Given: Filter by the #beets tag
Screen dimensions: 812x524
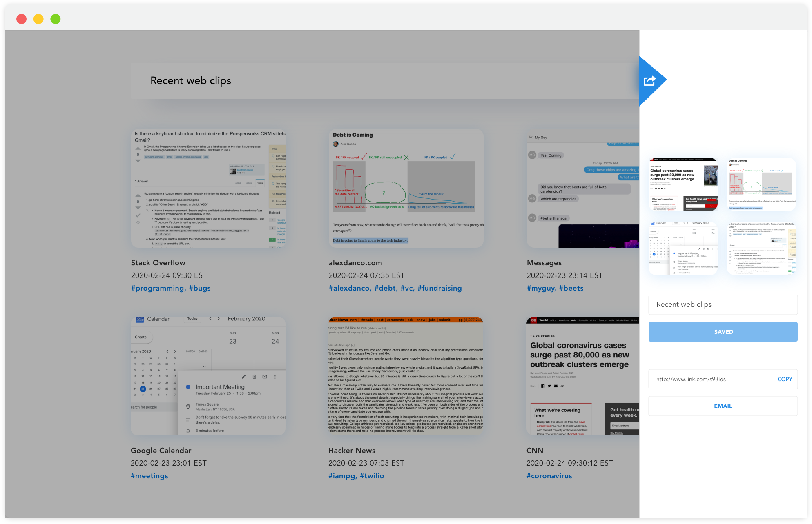Looking at the screenshot, I should tap(571, 288).
